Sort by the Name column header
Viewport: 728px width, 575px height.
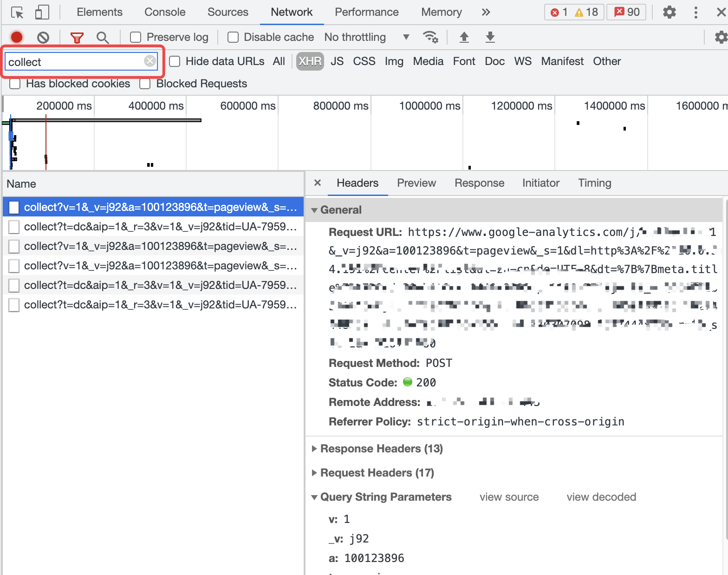coord(153,184)
